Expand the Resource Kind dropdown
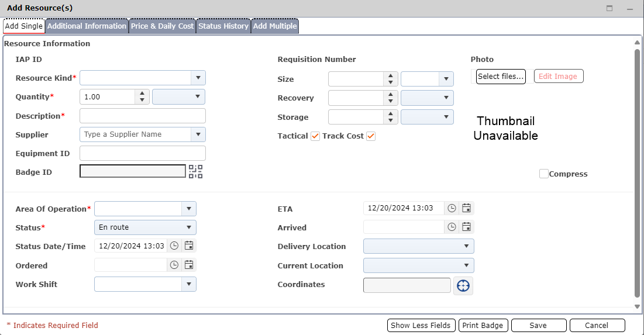644x335 pixels. (x=198, y=78)
